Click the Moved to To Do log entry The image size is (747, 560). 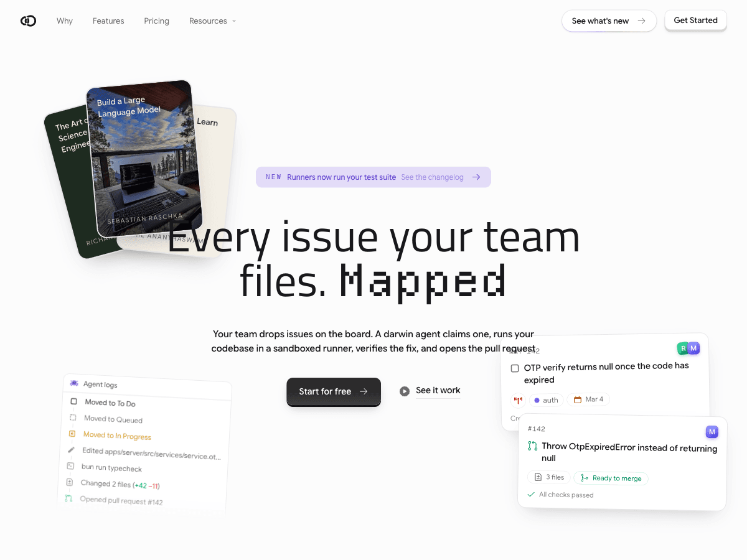tap(110, 403)
